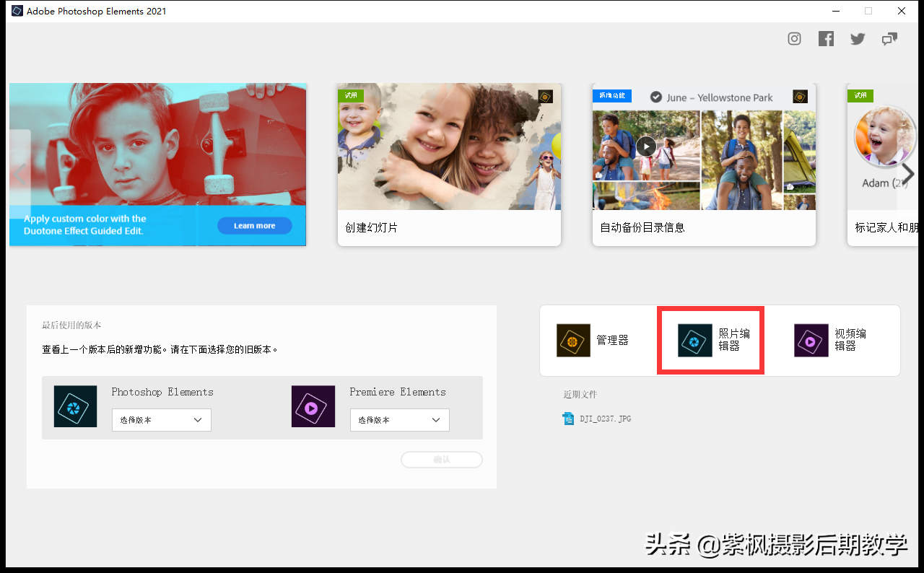
Task: Click the DJI_0237.JPG file icon
Action: pyautogui.click(x=568, y=419)
